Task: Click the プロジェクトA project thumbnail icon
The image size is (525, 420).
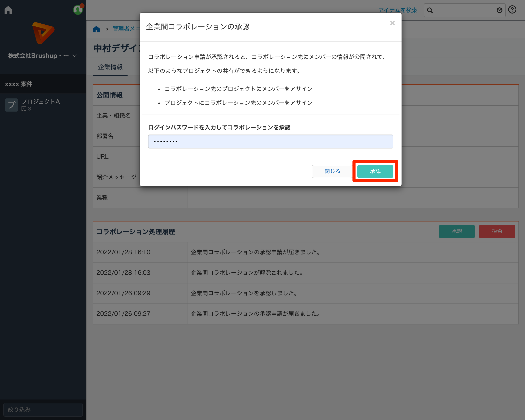Action: pyautogui.click(x=11, y=105)
